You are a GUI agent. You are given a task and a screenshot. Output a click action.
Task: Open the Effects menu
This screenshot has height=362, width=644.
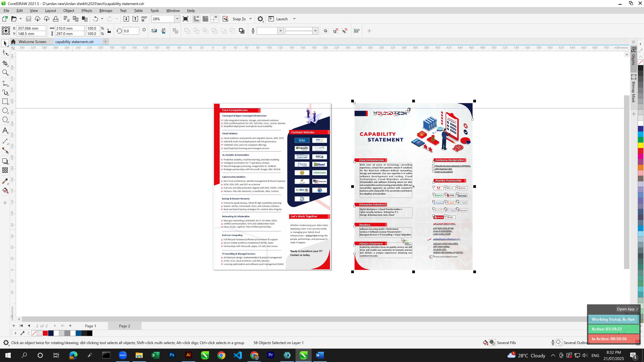[87, 11]
